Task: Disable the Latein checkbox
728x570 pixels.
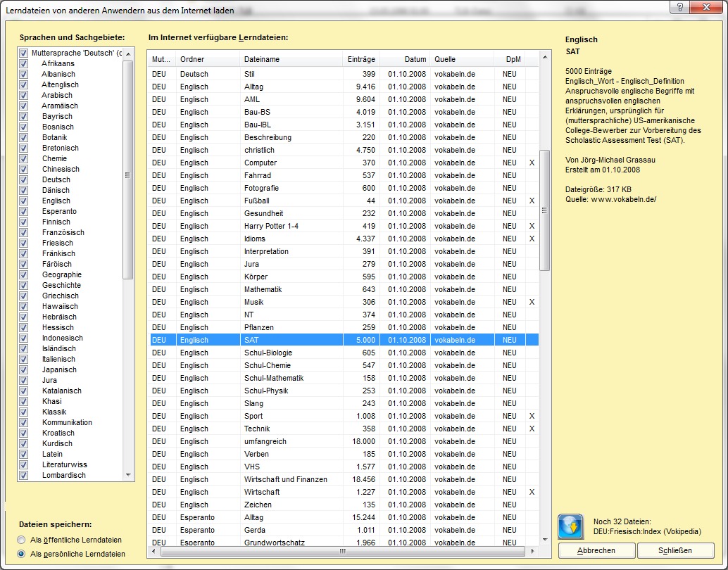Action: [24, 455]
